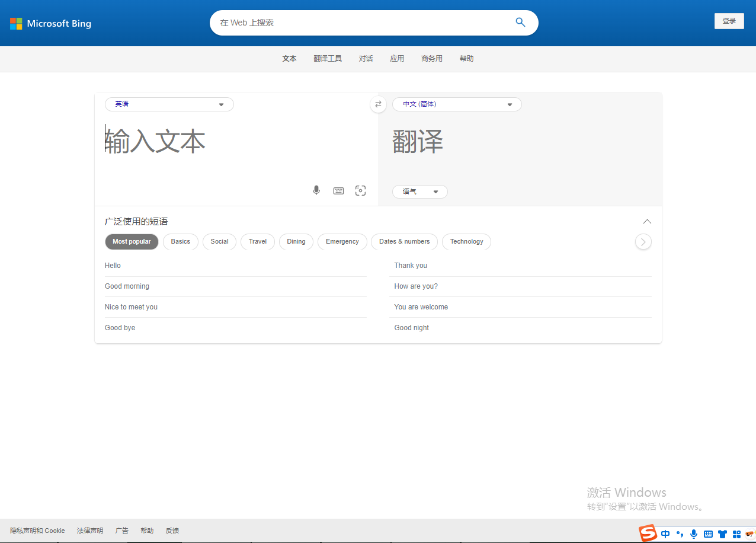Choose the phrase Nice to meet you

[131, 307]
